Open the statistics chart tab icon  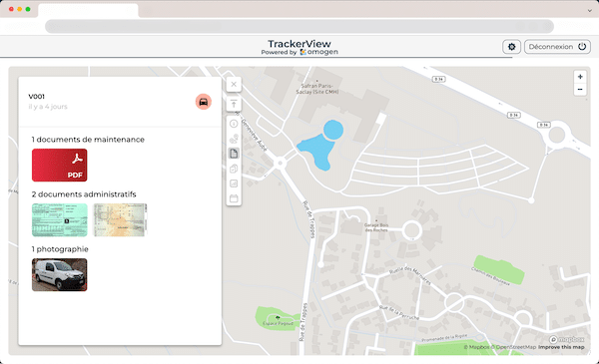coord(234,183)
